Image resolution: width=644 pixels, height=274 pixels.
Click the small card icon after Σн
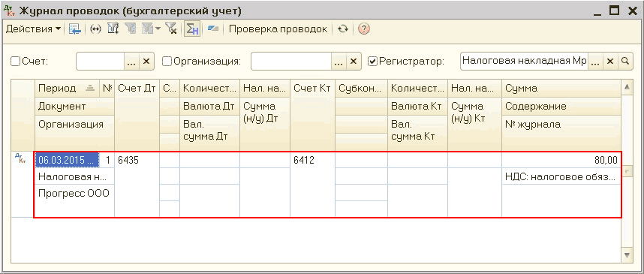[212, 29]
